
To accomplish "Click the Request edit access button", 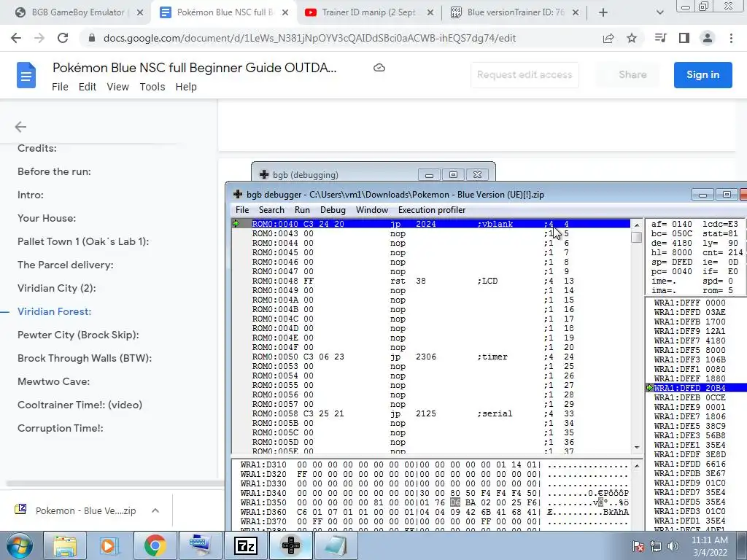I will 525,75.
